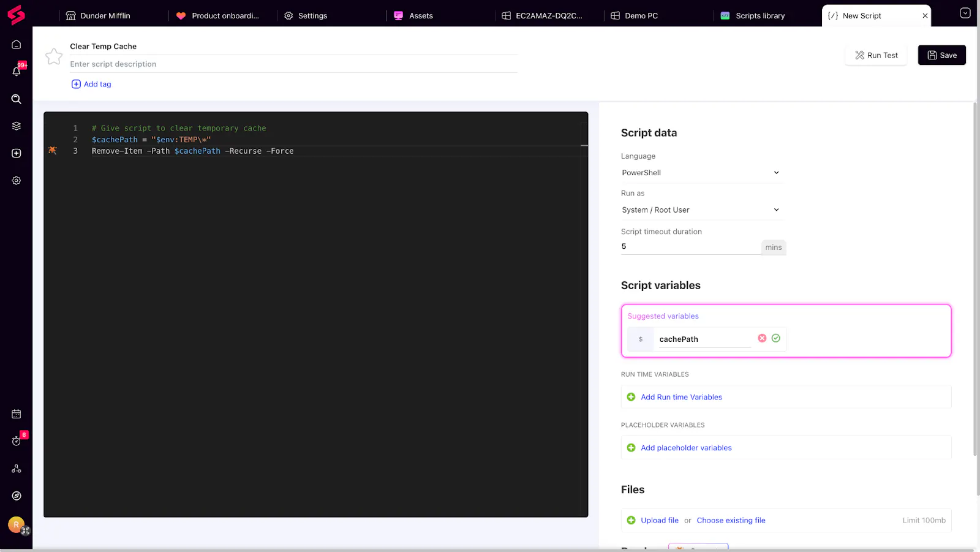Open notifications bell with 99+ badge
980x552 pixels.
(17, 71)
